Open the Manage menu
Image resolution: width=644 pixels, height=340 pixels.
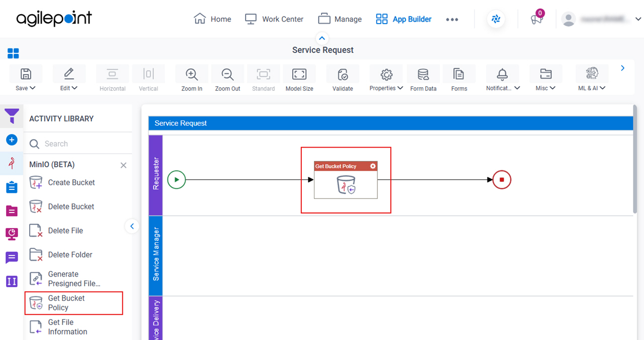340,19
